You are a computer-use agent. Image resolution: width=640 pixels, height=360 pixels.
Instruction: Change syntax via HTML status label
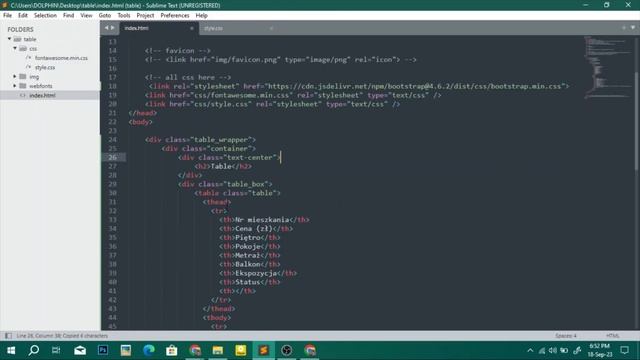click(613, 336)
